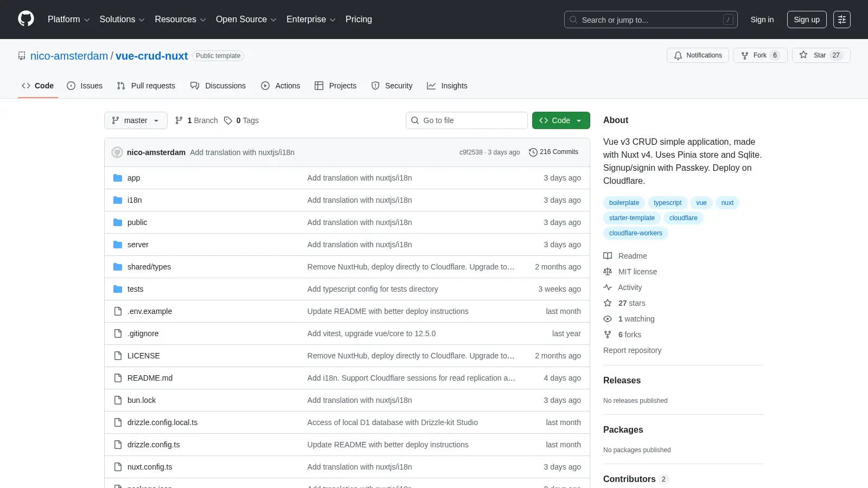Expand the Open Source menu
Viewport: 868px width, 488px height.
pyautogui.click(x=246, y=20)
